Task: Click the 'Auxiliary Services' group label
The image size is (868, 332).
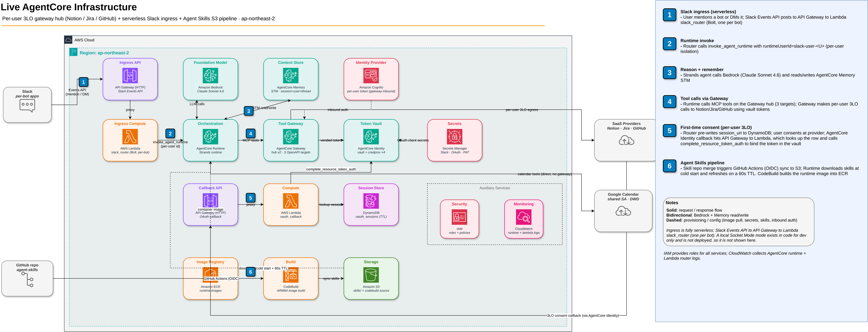Action: pos(494,188)
